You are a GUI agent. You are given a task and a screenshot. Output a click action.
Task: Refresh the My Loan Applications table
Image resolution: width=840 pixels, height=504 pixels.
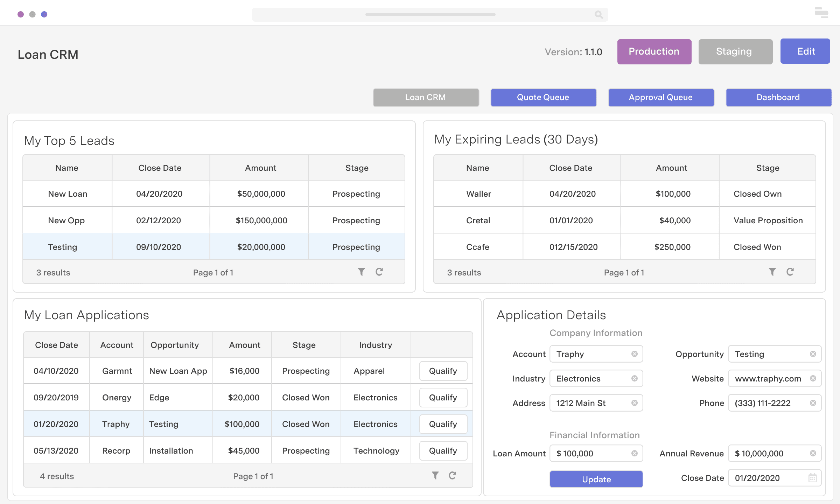pos(453,475)
